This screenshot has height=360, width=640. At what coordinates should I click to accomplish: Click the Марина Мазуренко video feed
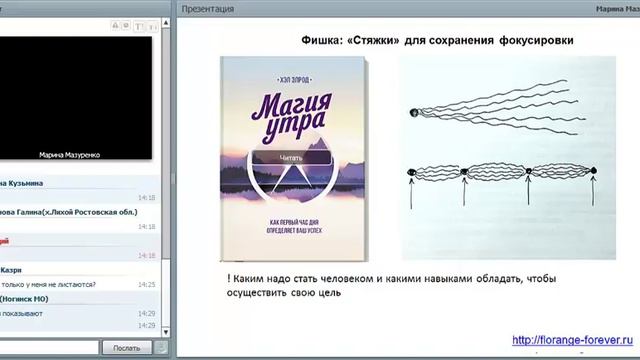click(76, 98)
